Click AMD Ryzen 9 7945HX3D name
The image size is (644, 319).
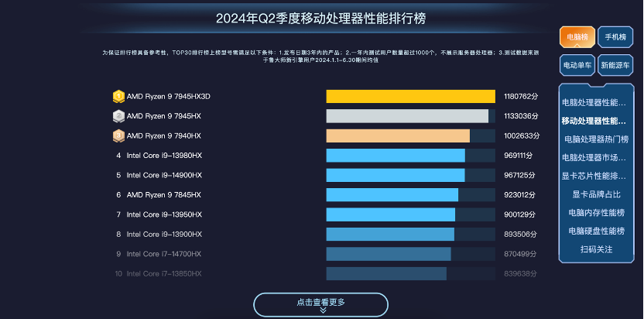(169, 97)
